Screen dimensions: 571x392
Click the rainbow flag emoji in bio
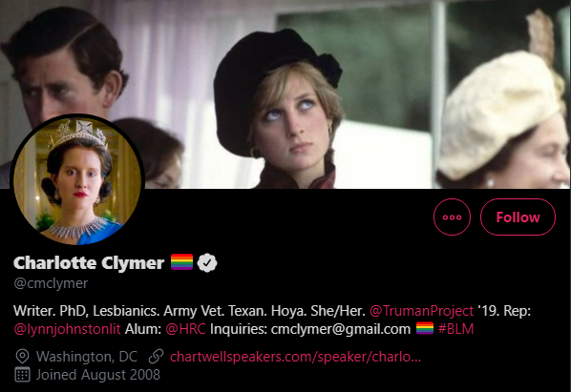tap(425, 328)
